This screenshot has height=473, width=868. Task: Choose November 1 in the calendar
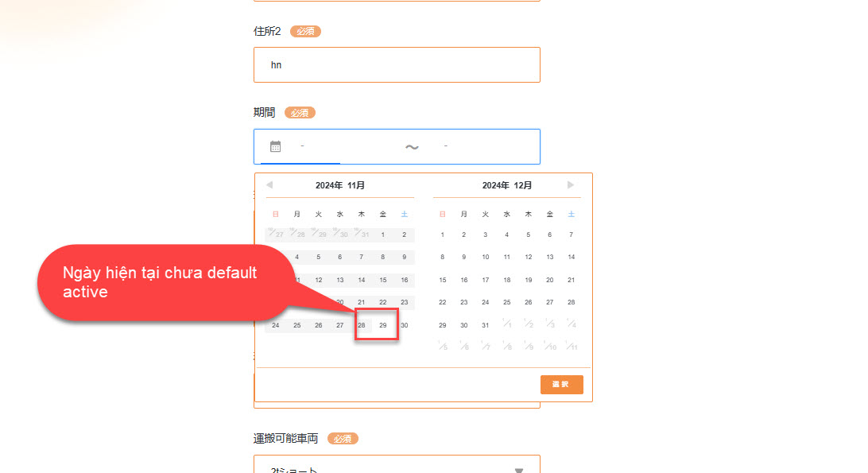[382, 235]
